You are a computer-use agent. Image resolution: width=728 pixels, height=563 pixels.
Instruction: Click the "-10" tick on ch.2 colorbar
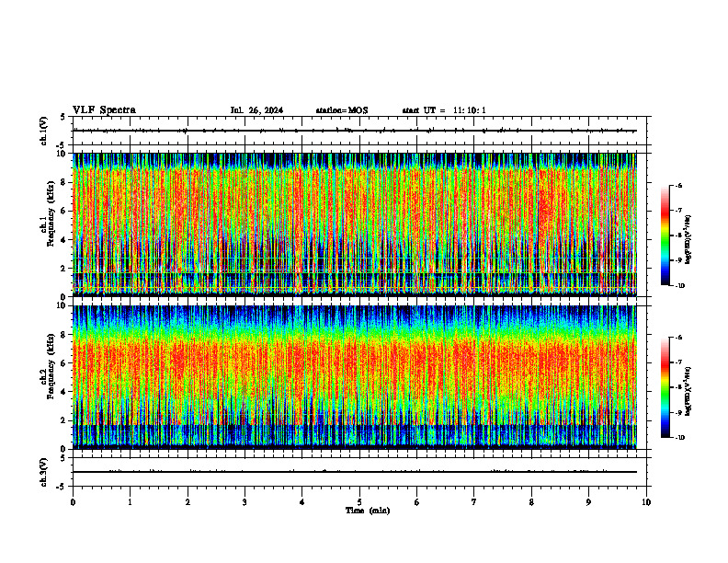tap(680, 438)
